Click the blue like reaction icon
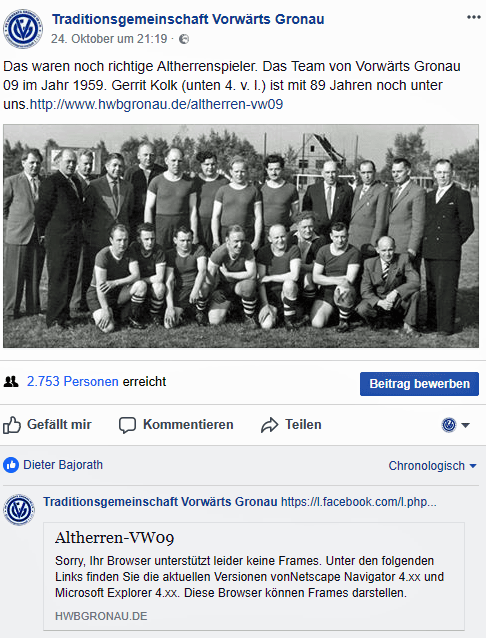Viewport: 486px width, 638px height. (x=11, y=465)
